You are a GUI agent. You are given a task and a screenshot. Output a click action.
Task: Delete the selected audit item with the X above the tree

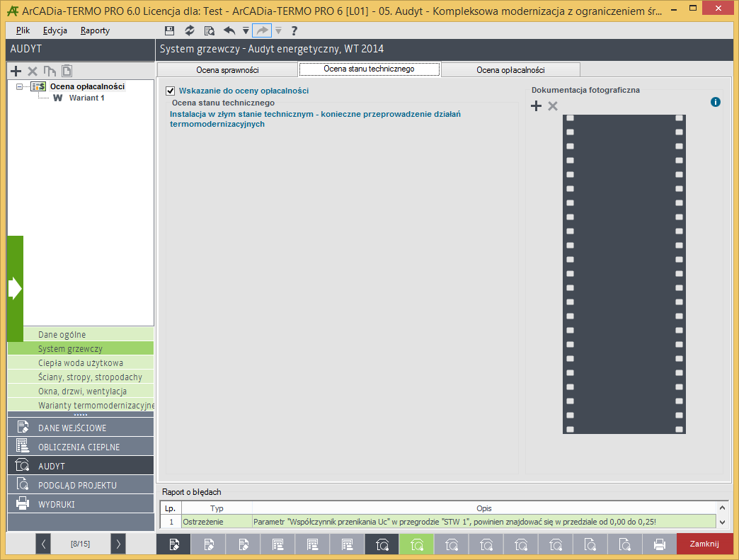[x=33, y=72]
